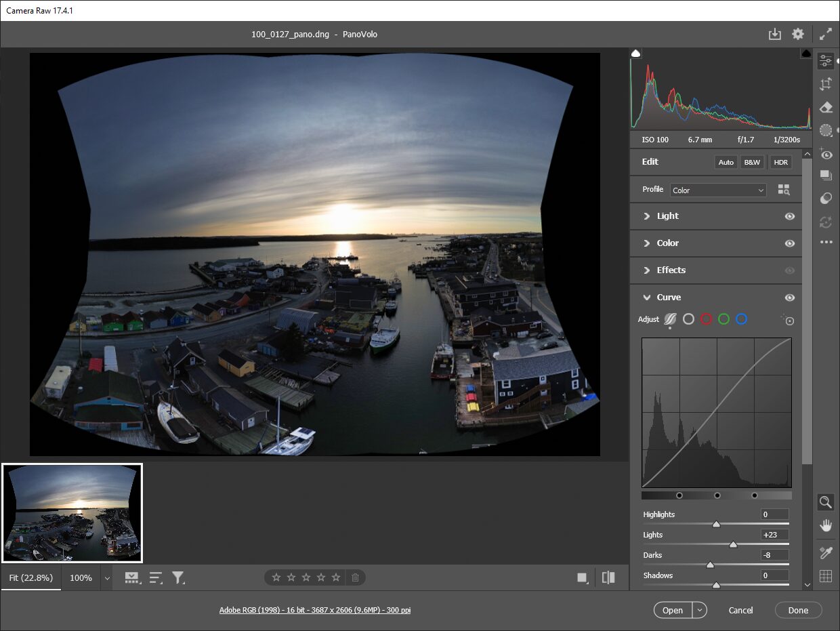Select the Crop and Rotate tool
Viewport: 840px width, 631px height.
[x=826, y=84]
